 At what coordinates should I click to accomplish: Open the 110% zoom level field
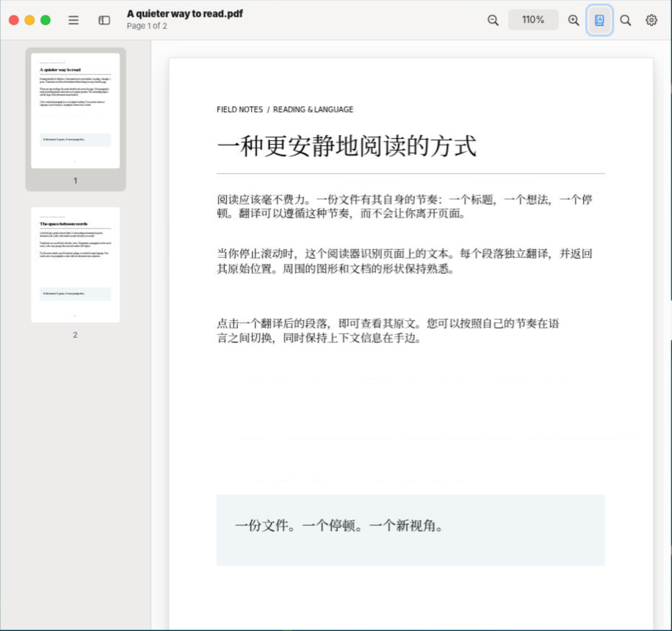(533, 20)
